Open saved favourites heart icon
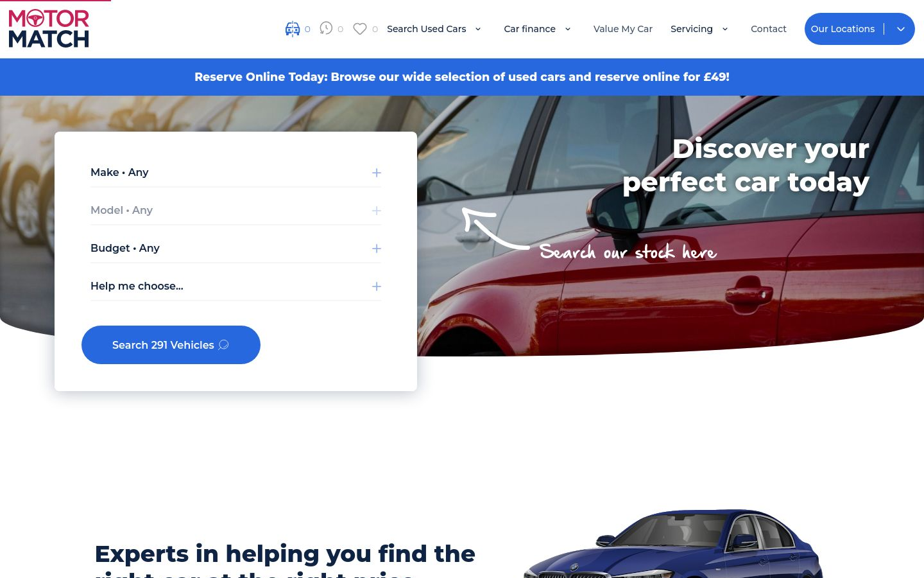 (360, 29)
